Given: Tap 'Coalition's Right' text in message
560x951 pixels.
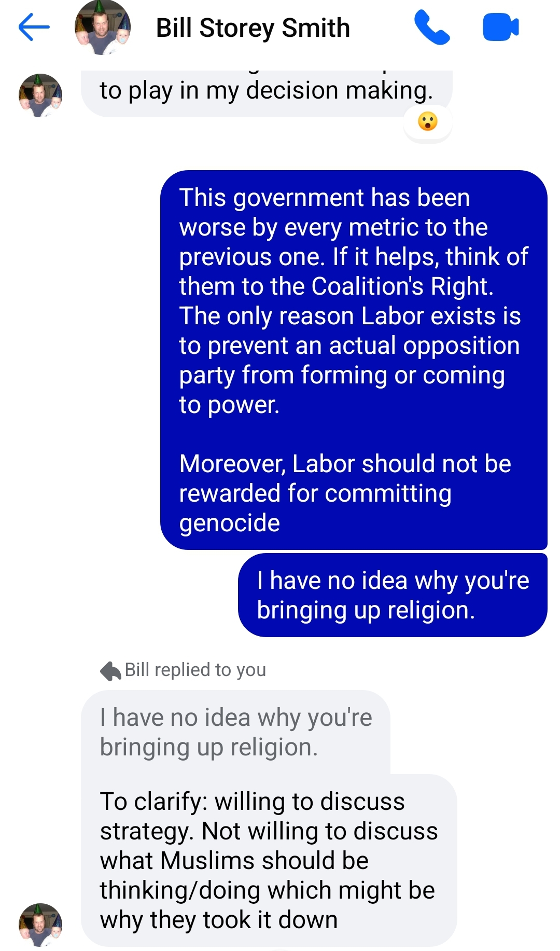Looking at the screenshot, I should (402, 286).
